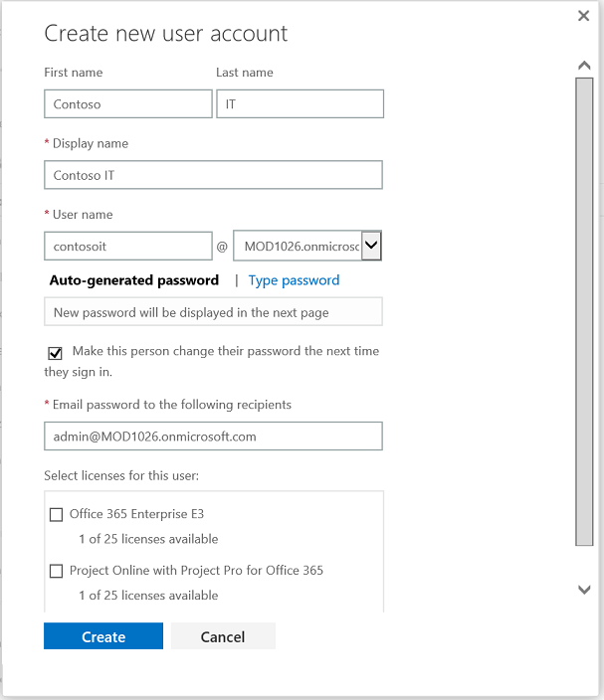
Task: Click the First name field with Contoso
Action: pyautogui.click(x=127, y=103)
